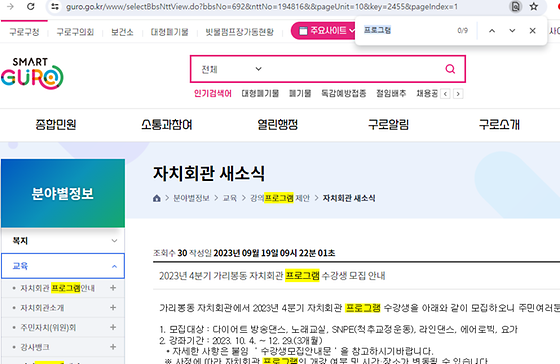
Task: Collapse the 교육 sidebar section
Action: pos(63,266)
